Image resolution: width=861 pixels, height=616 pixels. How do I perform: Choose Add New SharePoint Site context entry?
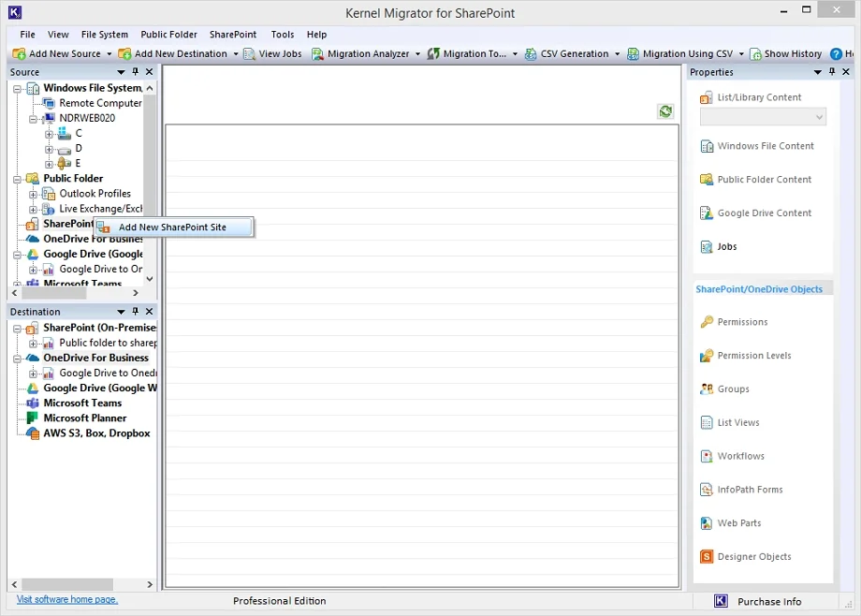click(x=173, y=227)
